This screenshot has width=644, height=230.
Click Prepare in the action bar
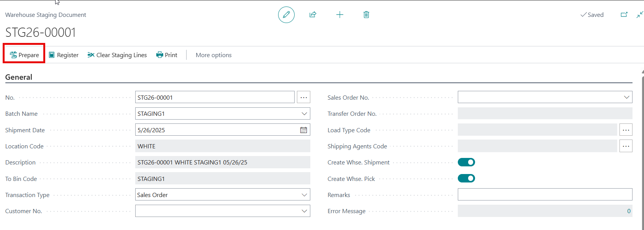coord(25,55)
